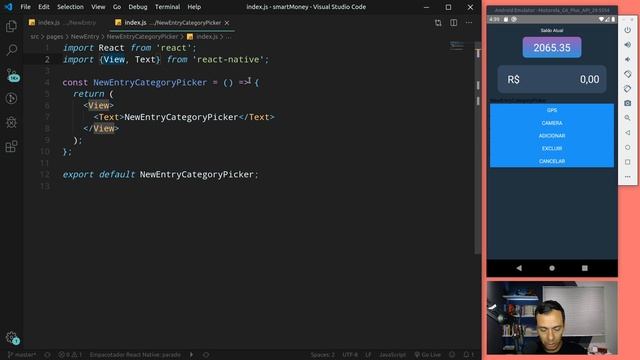The height and width of the screenshot is (360, 640).
Task: Expand the pages breadcrumb segment
Action: (54, 37)
